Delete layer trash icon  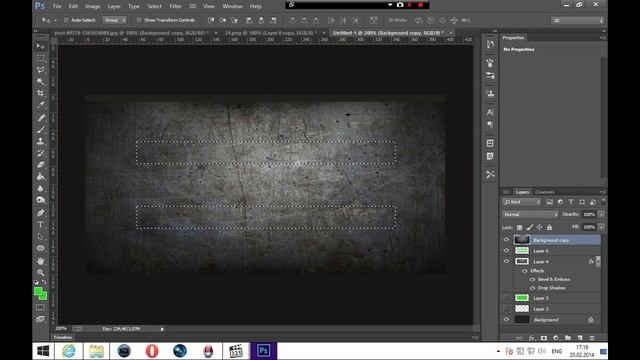[592, 338]
